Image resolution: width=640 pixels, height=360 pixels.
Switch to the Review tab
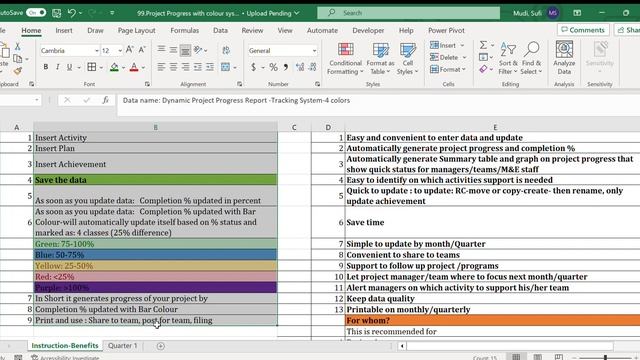click(252, 31)
